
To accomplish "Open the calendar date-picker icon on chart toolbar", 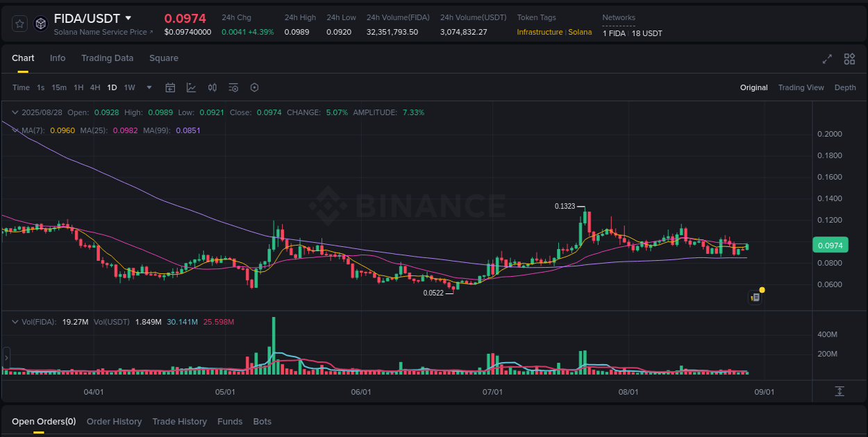I will [170, 87].
